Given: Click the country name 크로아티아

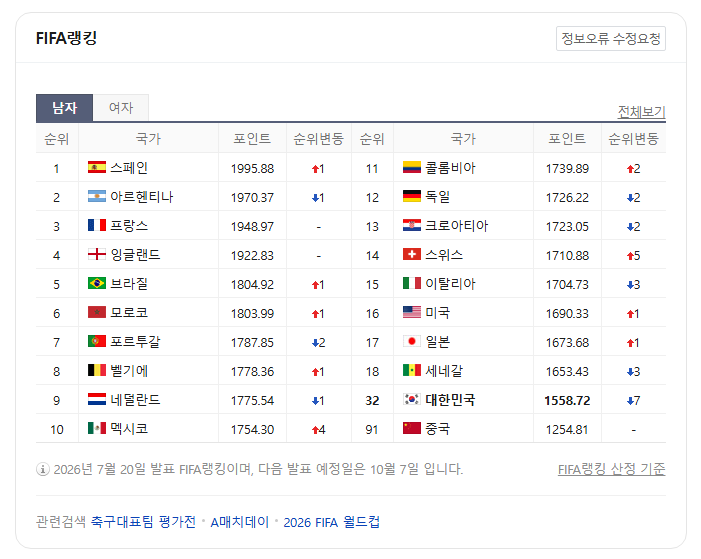Looking at the screenshot, I should coord(456,226).
